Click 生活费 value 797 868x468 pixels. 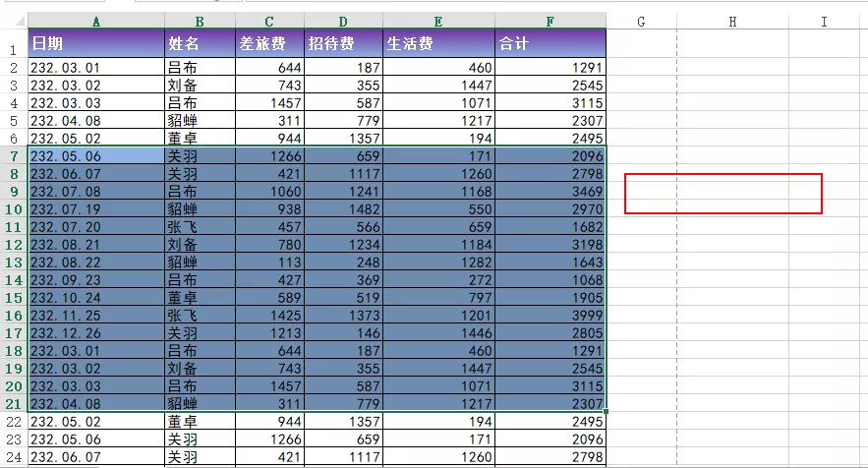tap(438, 298)
